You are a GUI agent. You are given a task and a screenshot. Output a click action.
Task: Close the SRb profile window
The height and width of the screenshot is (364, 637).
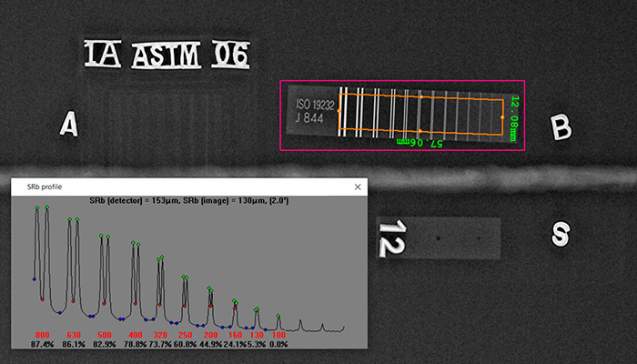(x=355, y=187)
